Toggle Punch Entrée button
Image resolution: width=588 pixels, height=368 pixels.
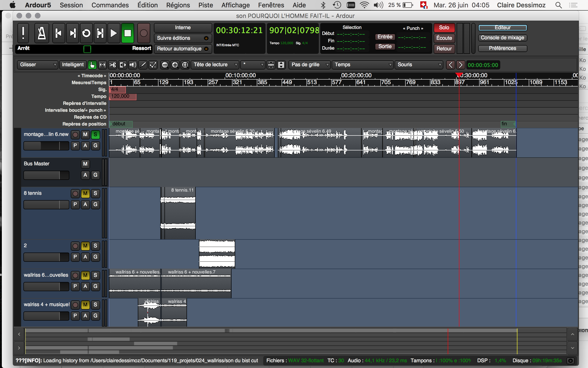385,37
